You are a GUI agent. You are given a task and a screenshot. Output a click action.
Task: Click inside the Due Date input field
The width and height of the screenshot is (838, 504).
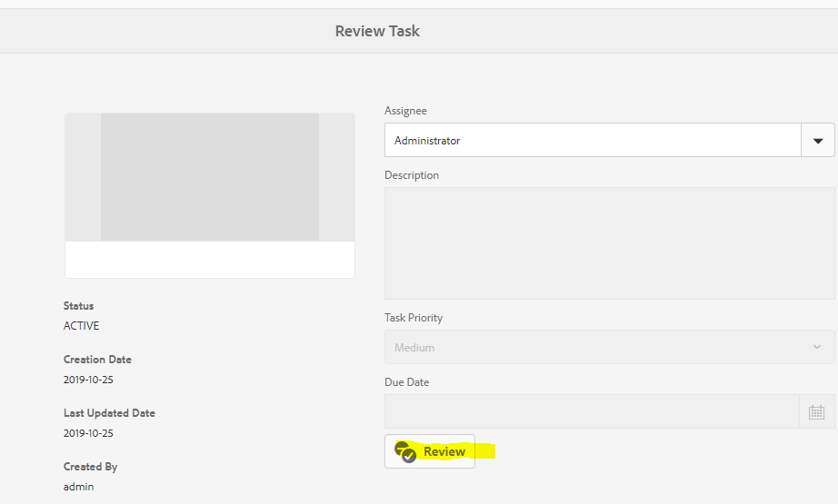591,412
